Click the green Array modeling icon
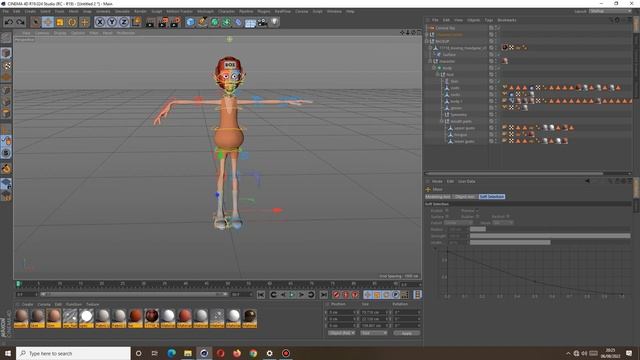 (226, 22)
